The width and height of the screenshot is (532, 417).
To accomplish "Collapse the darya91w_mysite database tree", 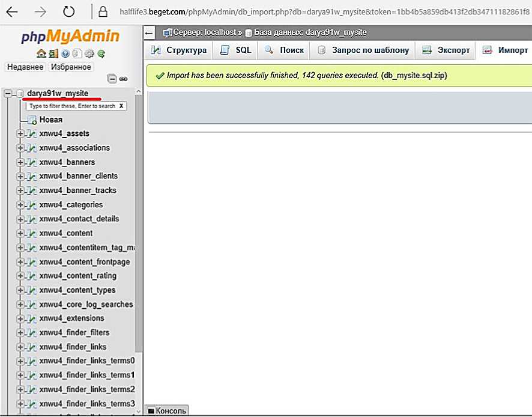I will [8, 93].
